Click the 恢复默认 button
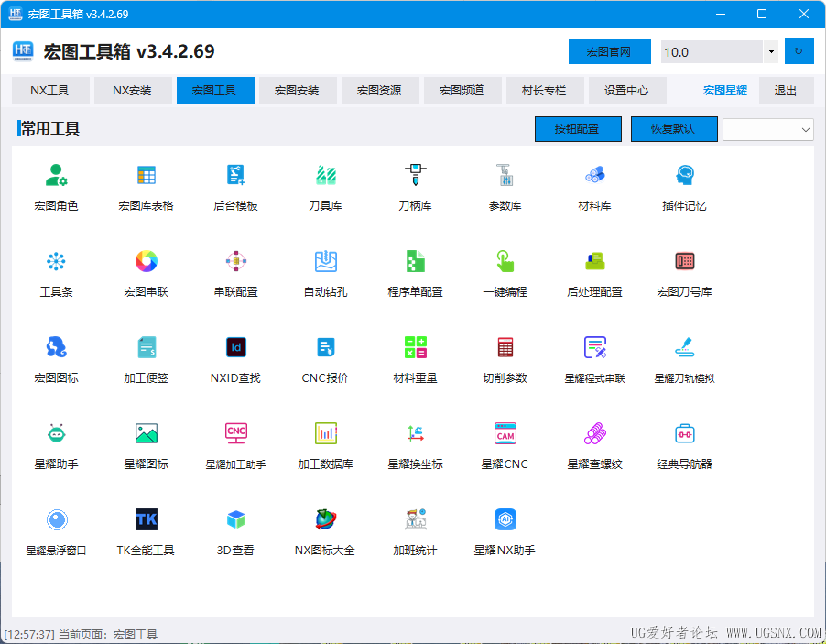Viewport: 826px width, 644px height. pyautogui.click(x=674, y=129)
